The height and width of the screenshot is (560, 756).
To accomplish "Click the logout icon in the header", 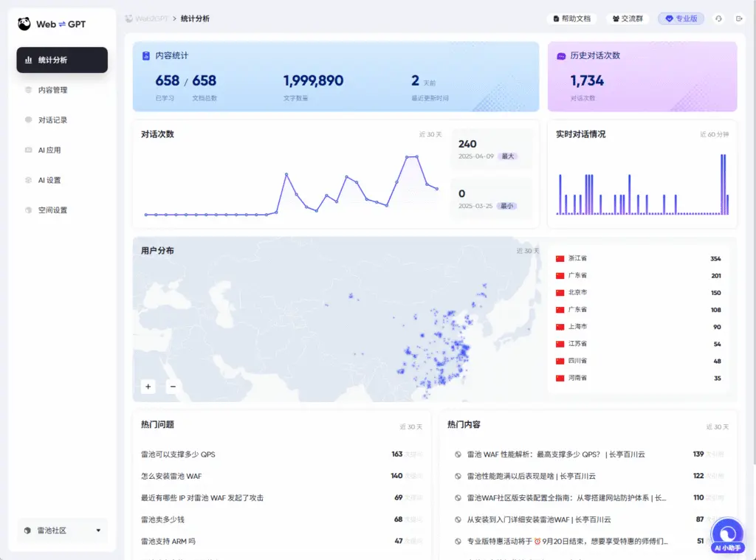I will (x=738, y=18).
